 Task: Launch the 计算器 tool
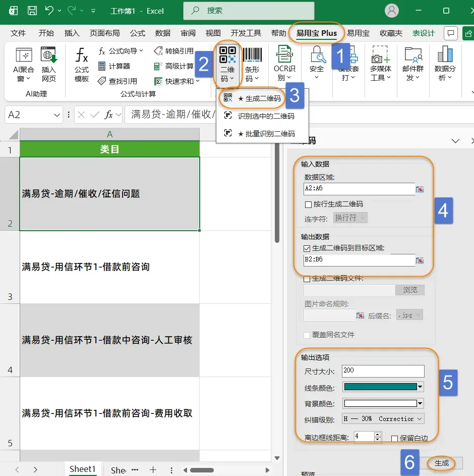[x=114, y=66]
